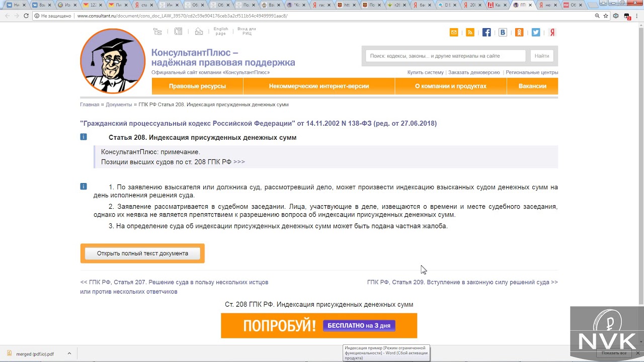Open the 'Вакансии' menu item
Screen dimensions: 644x362
[x=532, y=86]
